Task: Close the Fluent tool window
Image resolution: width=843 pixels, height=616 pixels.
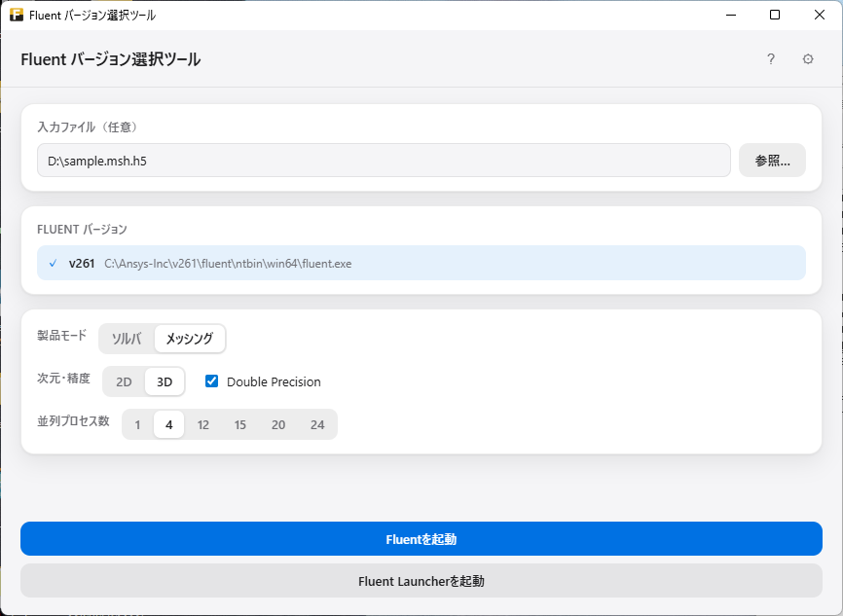Action: pos(820,15)
